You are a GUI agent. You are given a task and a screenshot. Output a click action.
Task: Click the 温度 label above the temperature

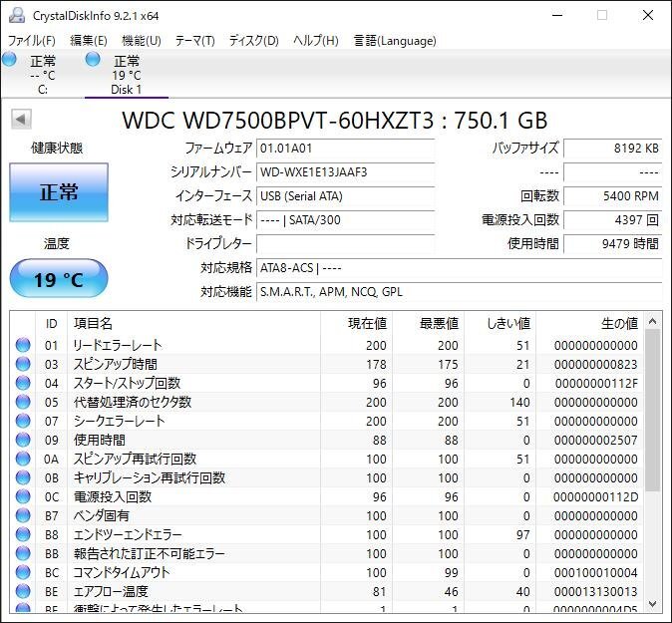tap(57, 244)
